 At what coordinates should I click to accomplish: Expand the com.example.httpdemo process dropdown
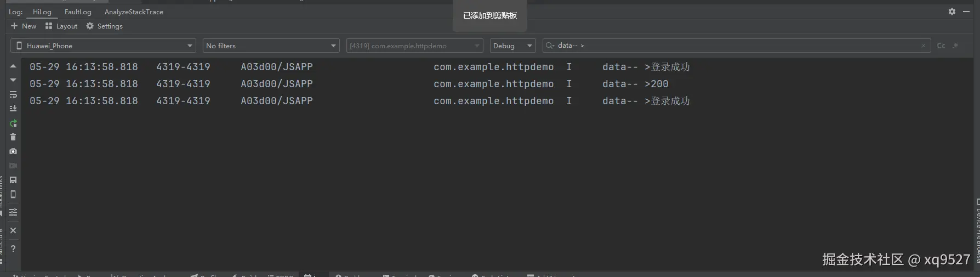[414, 46]
